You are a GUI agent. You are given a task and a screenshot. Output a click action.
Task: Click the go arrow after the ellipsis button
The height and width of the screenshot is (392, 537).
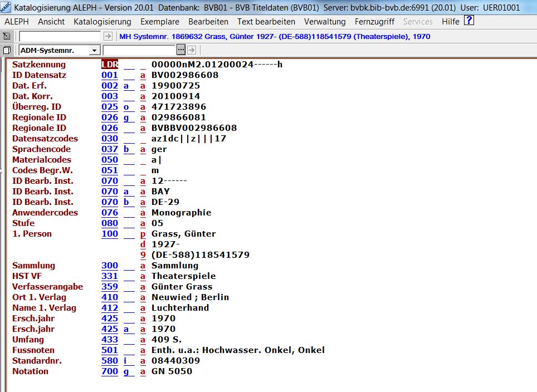click(192, 50)
